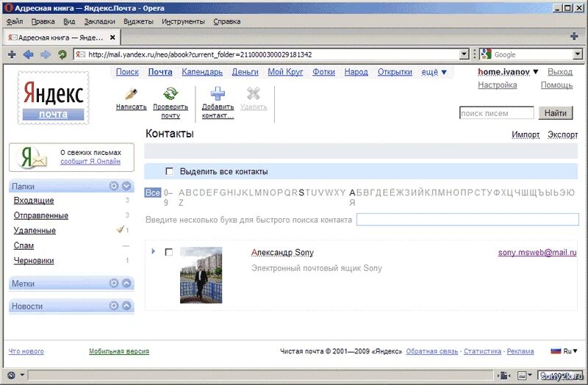The height and width of the screenshot is (385, 588).
Task: Open the status bar globe dropdown arrow
Action: point(22,375)
